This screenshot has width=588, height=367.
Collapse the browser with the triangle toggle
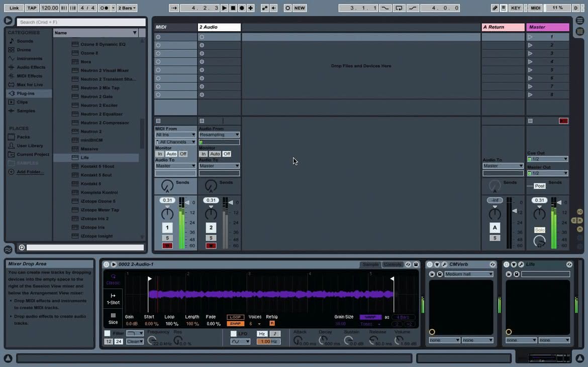[x=8, y=21]
